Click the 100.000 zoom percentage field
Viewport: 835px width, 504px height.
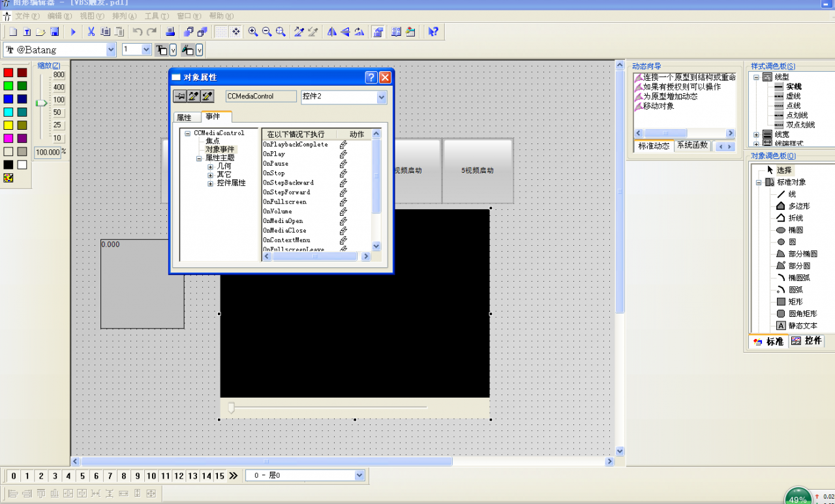pos(47,153)
